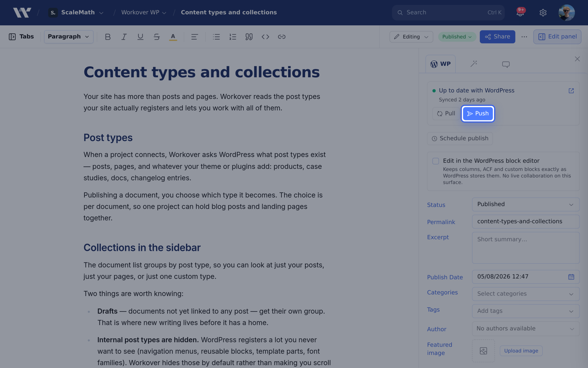Apply italic formatting

(124, 37)
